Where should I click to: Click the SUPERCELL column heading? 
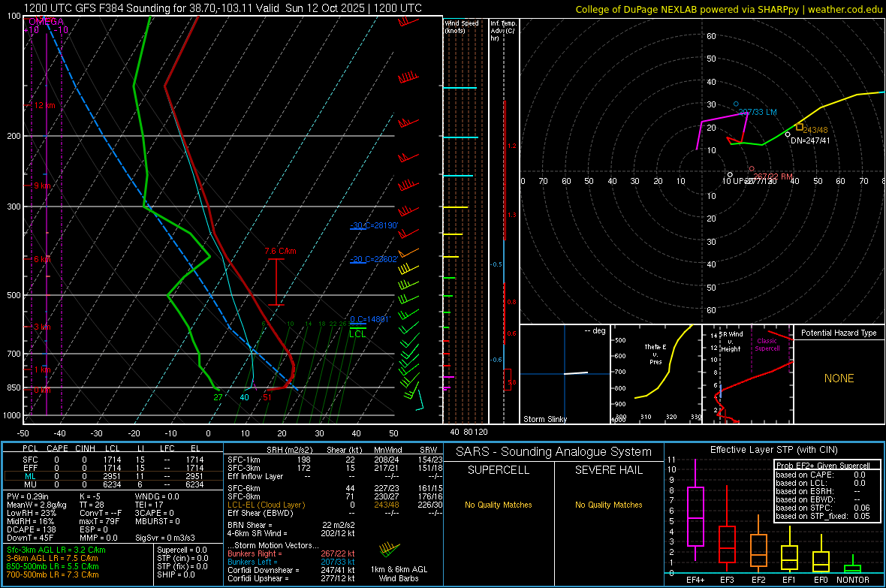pos(499,470)
